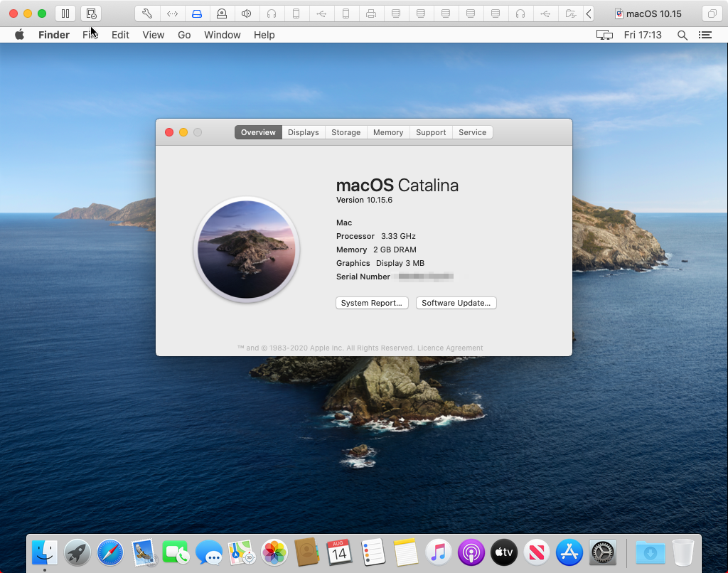728x573 pixels.
Task: Open the Apple TV app
Action: point(503,552)
